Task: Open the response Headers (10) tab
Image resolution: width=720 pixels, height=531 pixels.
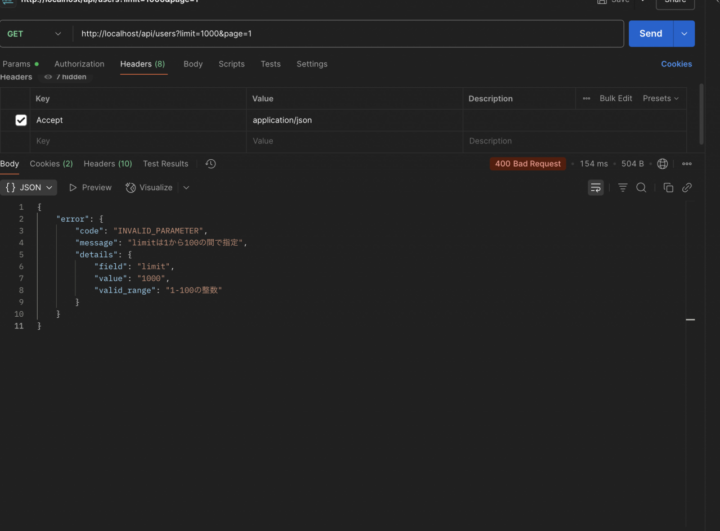Action: [x=107, y=164]
